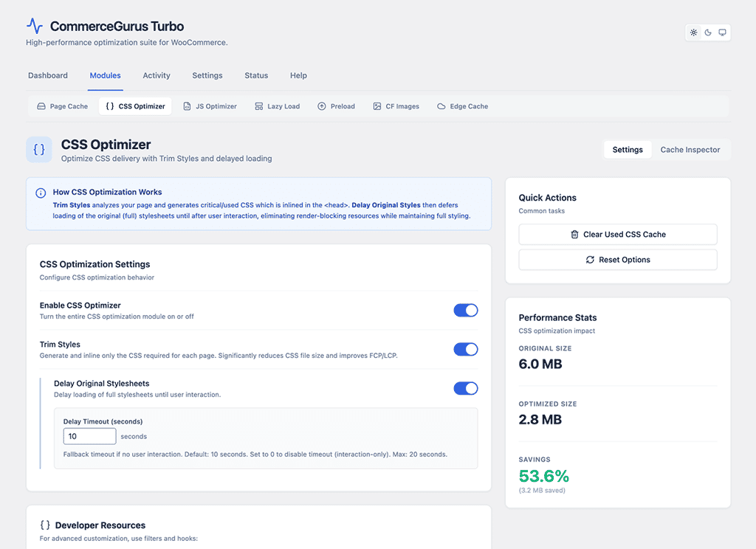Open the Edge Cache module
756x549 pixels.
pos(462,106)
